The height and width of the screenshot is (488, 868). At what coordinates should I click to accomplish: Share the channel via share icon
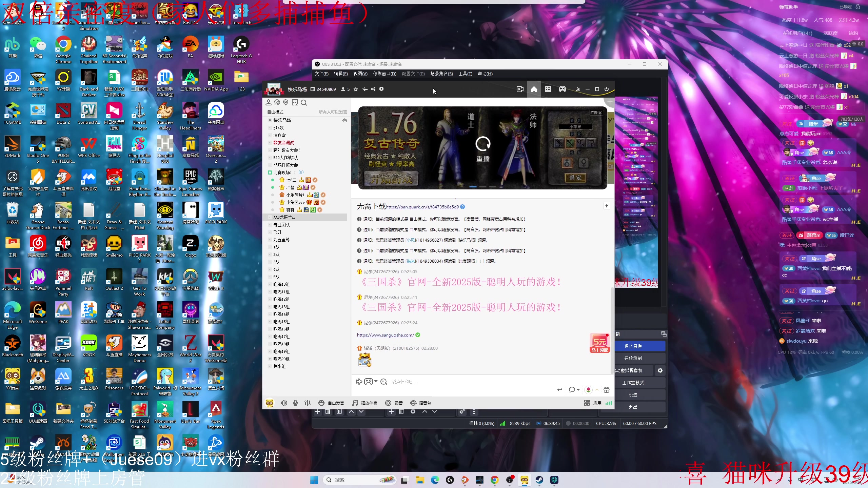point(373,89)
